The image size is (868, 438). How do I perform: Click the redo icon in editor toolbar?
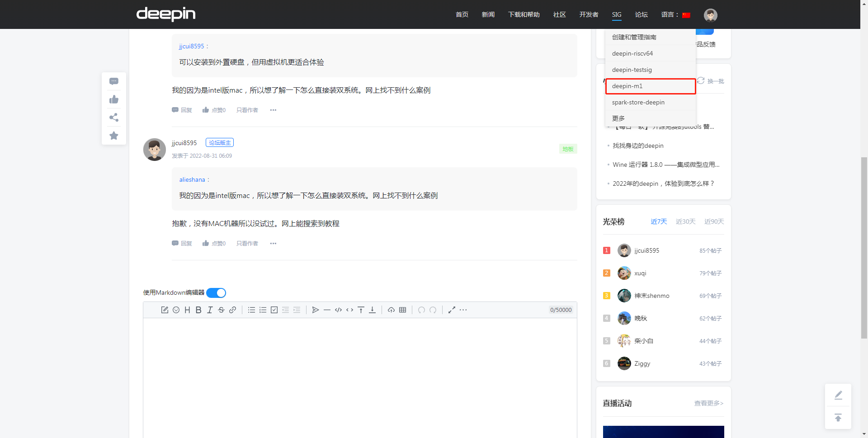tap(433, 310)
